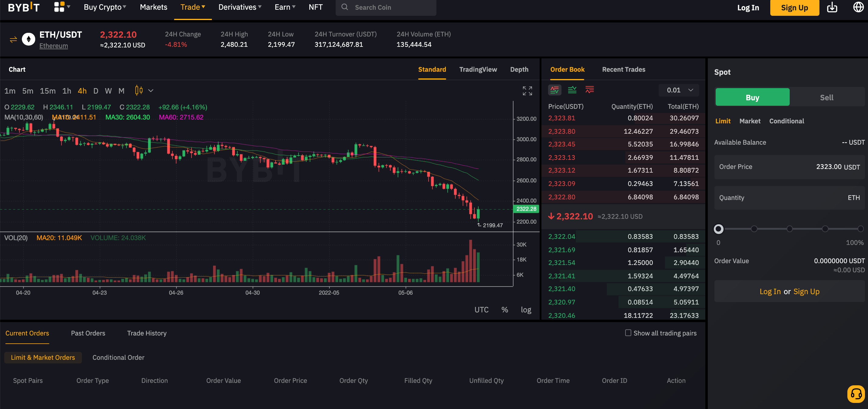Click the quantity slider handle at 0

[x=718, y=229]
